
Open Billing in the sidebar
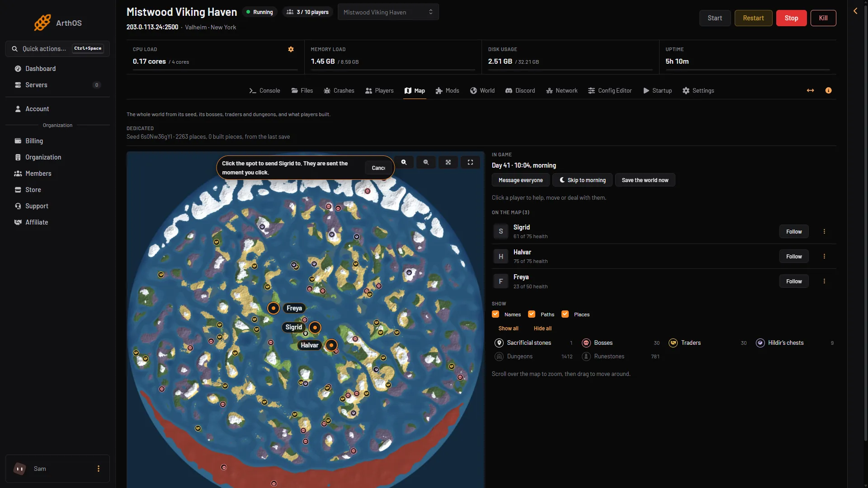point(57,141)
